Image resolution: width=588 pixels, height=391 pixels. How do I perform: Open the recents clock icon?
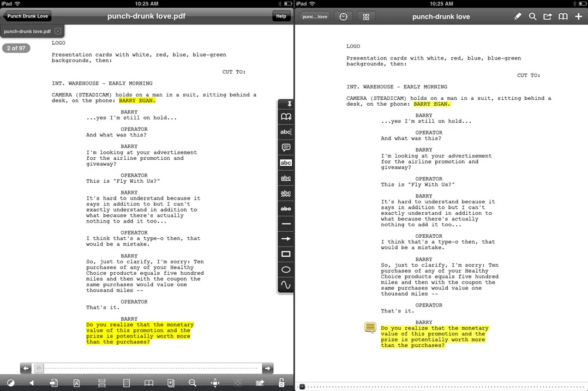click(343, 16)
